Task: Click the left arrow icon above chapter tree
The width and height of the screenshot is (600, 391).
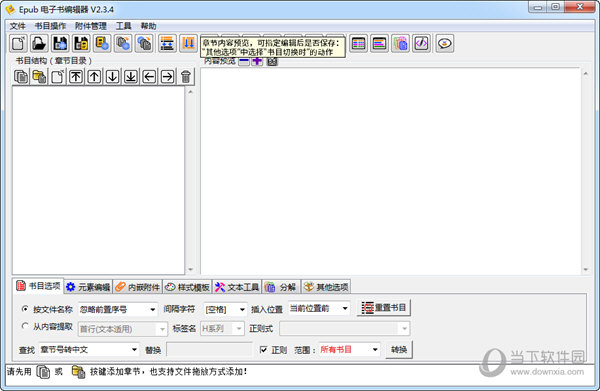Action: [x=149, y=77]
